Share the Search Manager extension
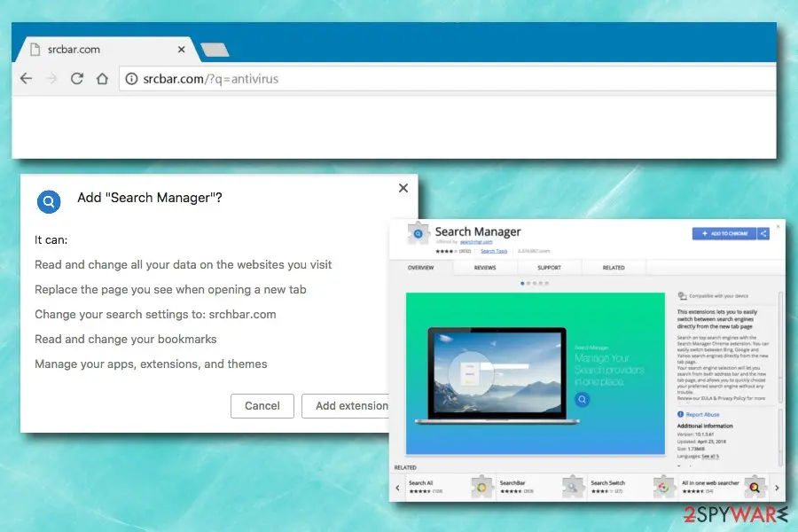This screenshot has height=532, width=798. 763,234
